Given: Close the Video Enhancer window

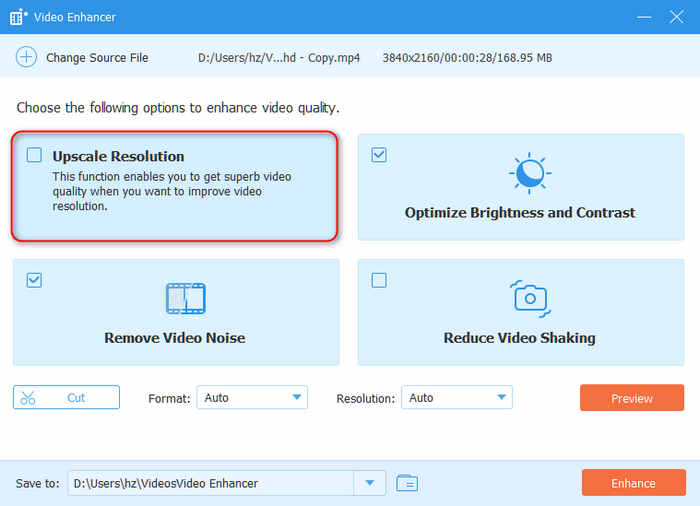Looking at the screenshot, I should [x=676, y=17].
